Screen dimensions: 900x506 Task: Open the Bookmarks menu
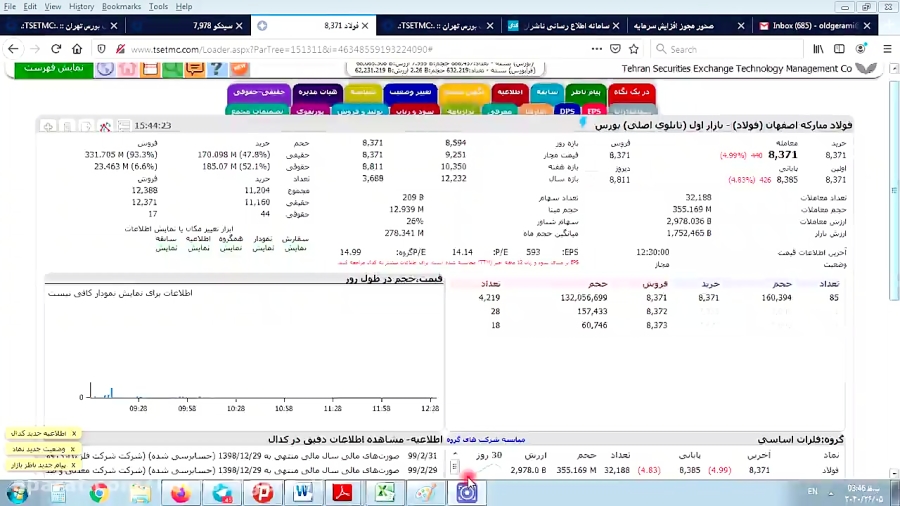click(x=121, y=6)
